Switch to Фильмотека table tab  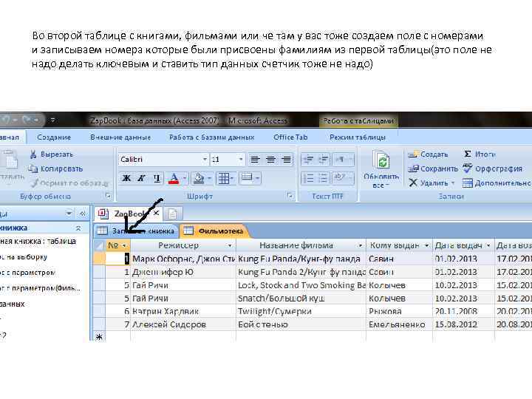tap(214, 231)
